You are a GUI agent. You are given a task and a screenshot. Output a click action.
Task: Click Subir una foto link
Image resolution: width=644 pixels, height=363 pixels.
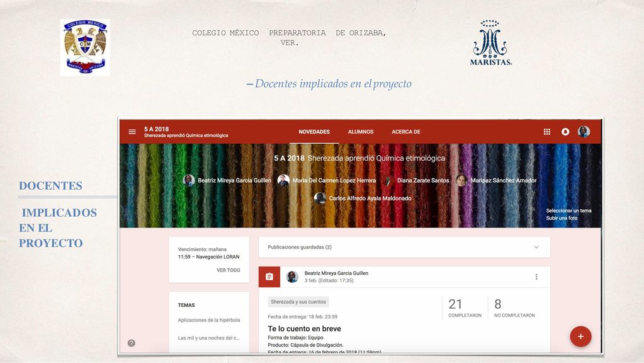point(562,218)
